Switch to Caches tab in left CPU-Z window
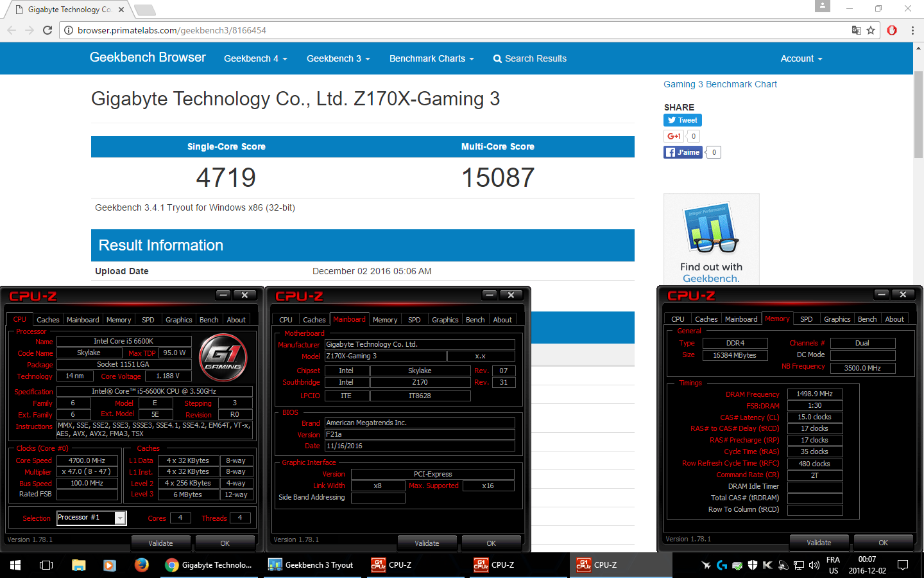This screenshot has height=578, width=924. tap(47, 320)
